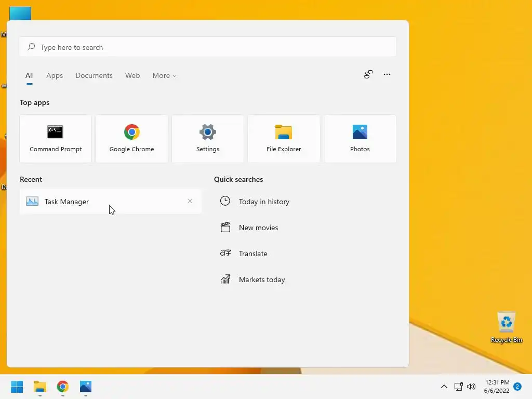Viewport: 532px width, 399px height.
Task: Open search options ellipsis menu
Action: tap(387, 74)
